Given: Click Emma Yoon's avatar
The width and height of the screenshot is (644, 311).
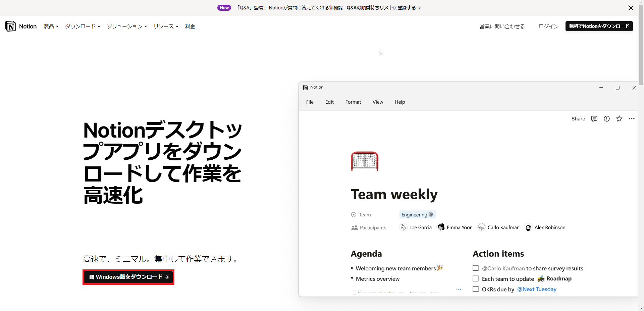Looking at the screenshot, I should pyautogui.click(x=441, y=227).
